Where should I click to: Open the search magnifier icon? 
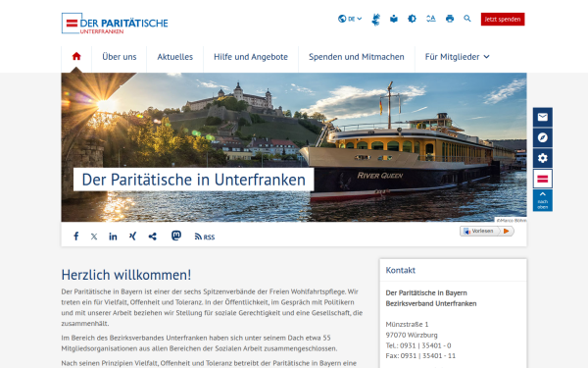[x=467, y=19]
